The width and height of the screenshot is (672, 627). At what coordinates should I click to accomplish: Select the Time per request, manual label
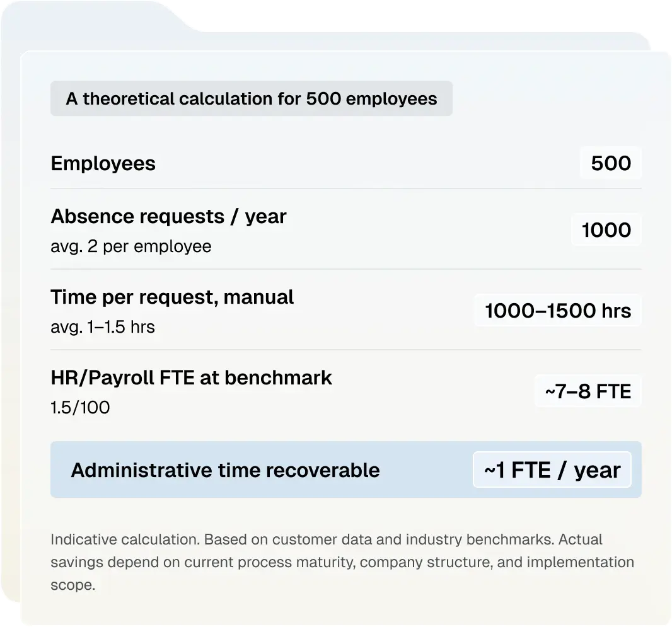point(172,297)
